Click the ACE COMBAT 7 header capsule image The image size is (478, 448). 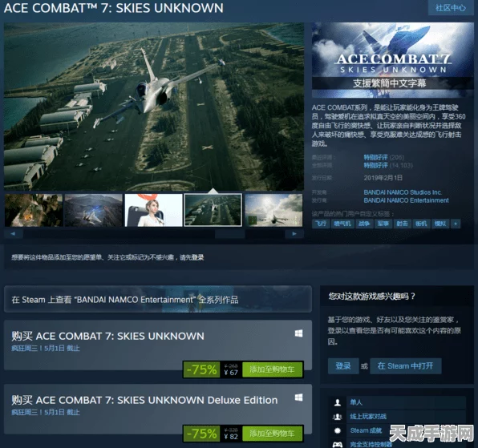coord(393,60)
